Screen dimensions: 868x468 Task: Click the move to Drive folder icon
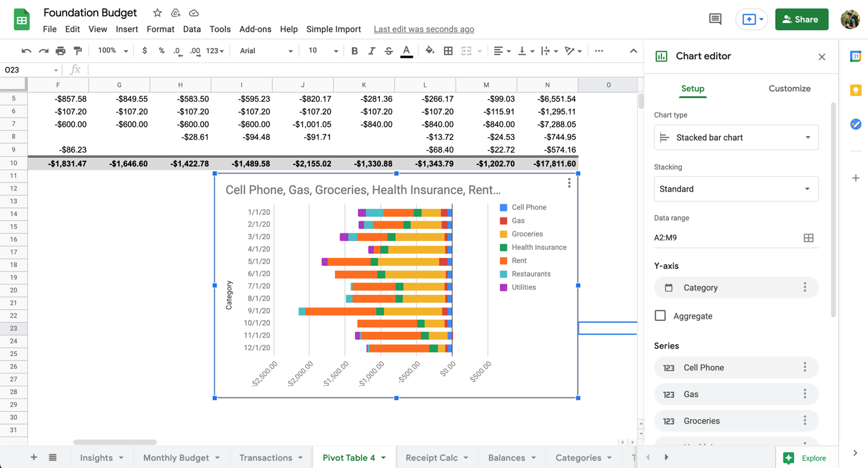pos(176,12)
